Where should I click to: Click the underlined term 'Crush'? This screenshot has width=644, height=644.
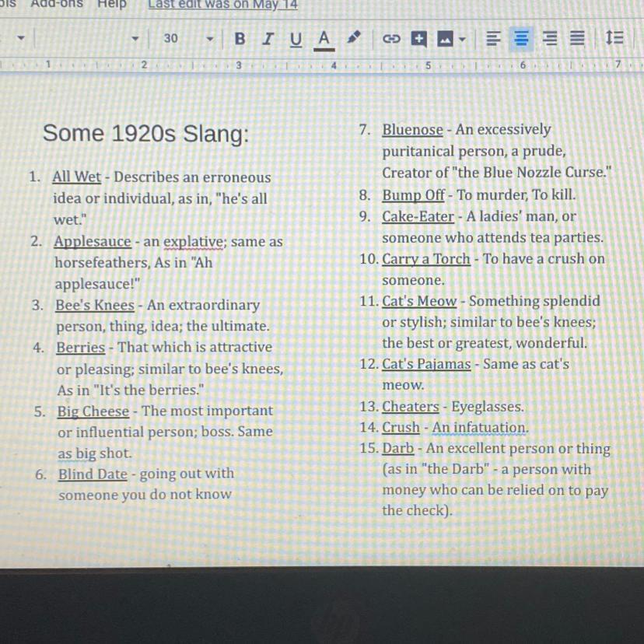point(401,428)
